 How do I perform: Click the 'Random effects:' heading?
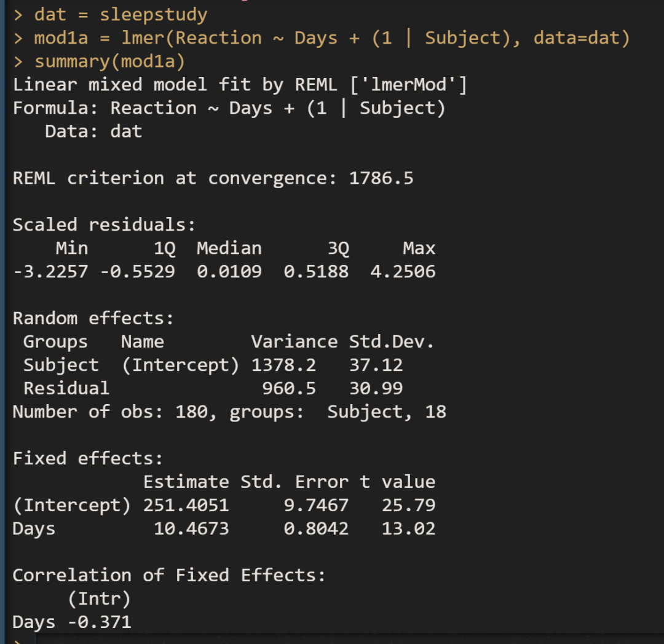(93, 318)
